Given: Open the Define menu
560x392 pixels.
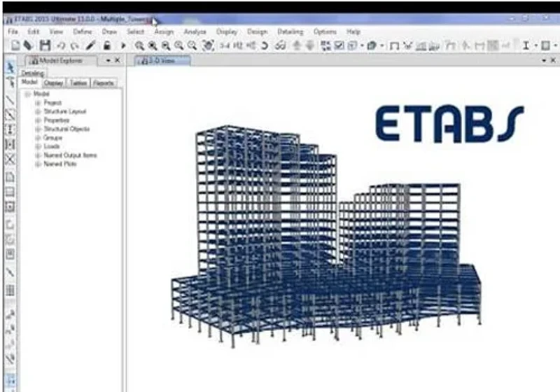Looking at the screenshot, I should (x=83, y=31).
